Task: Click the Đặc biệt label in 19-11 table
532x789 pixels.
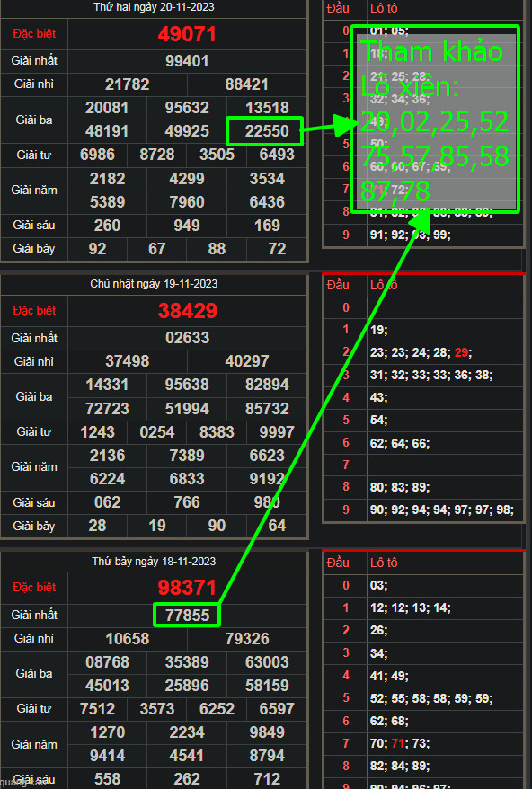Action: point(34,310)
